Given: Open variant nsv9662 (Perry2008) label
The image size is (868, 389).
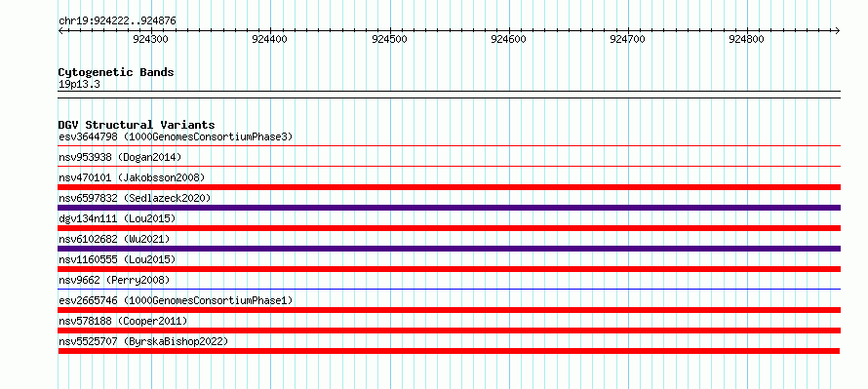Looking at the screenshot, I should 114,280.
